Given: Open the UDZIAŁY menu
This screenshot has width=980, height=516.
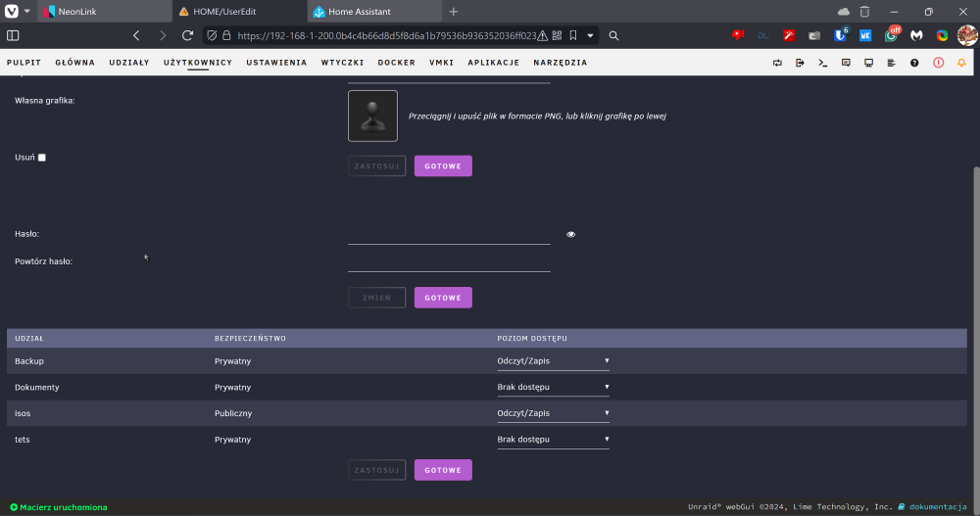Looking at the screenshot, I should coord(129,63).
